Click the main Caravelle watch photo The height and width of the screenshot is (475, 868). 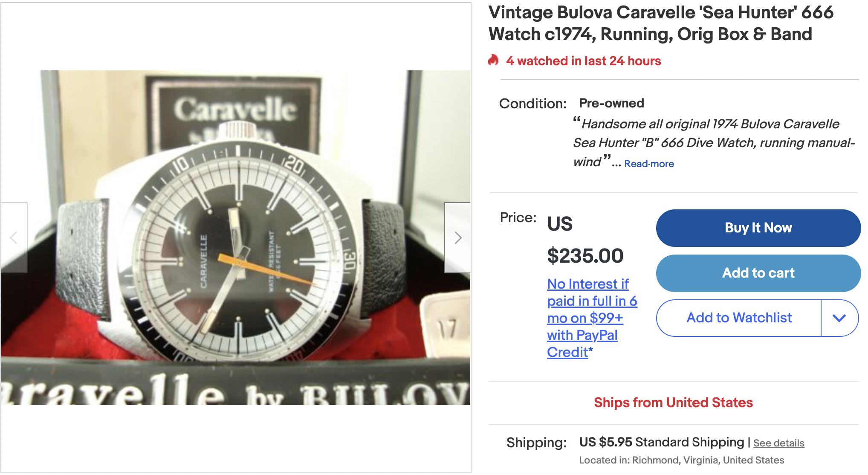point(236,238)
